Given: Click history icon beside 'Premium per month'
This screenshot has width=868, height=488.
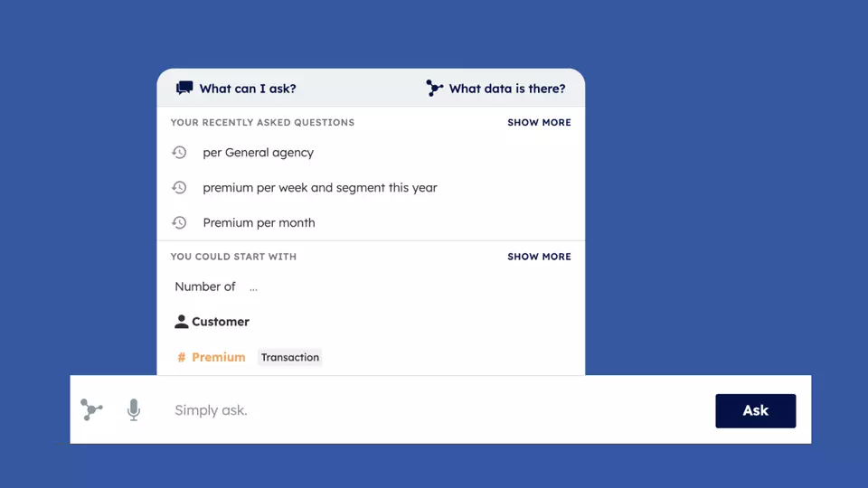Looking at the screenshot, I should [x=179, y=223].
